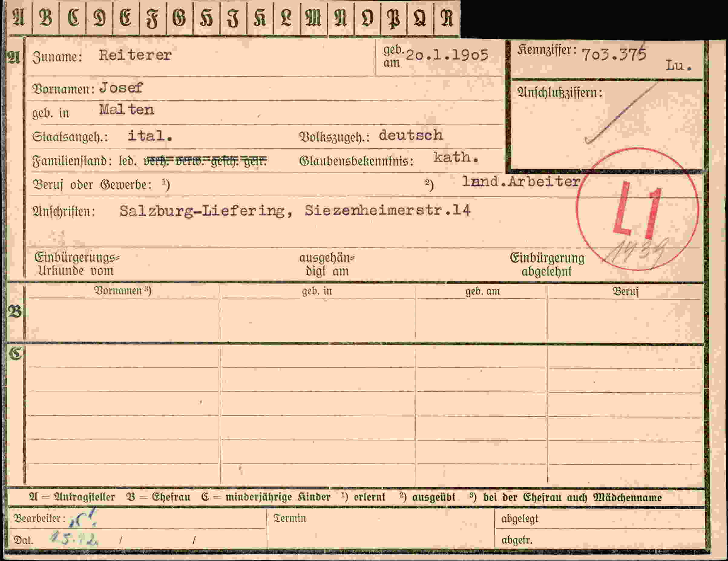The image size is (728, 561).
Task: Click the 'abgetr.' label
Action: click(517, 540)
